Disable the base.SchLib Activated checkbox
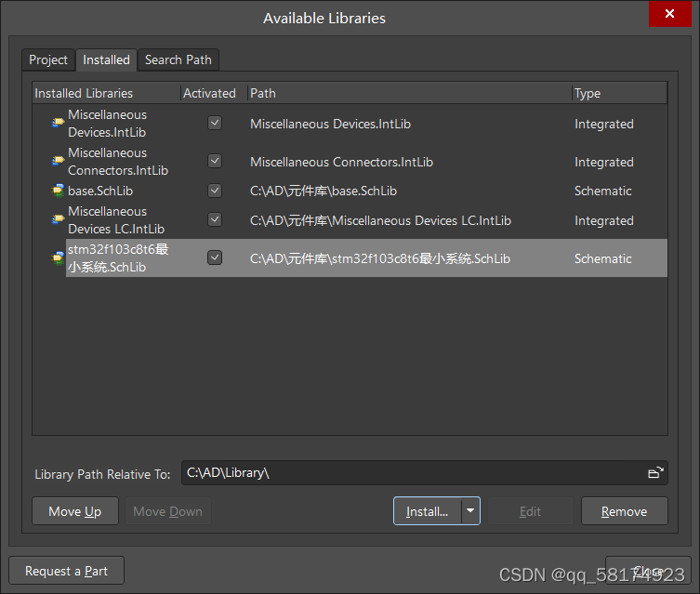700x594 pixels. pos(215,191)
